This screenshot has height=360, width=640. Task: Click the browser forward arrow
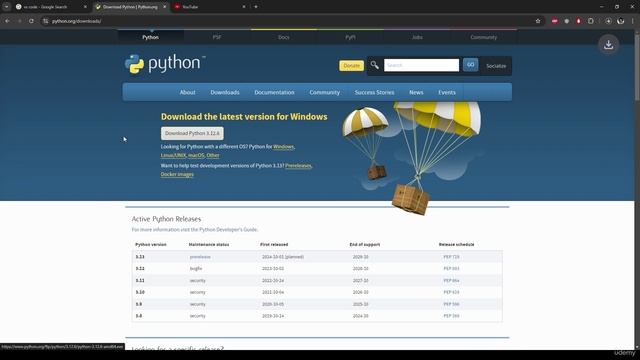pyautogui.click(x=19, y=21)
